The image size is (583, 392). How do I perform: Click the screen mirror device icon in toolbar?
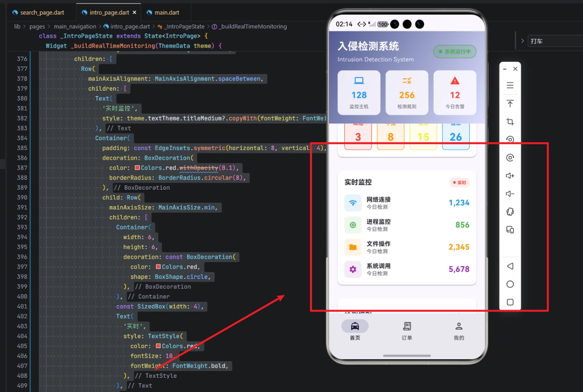[510, 230]
